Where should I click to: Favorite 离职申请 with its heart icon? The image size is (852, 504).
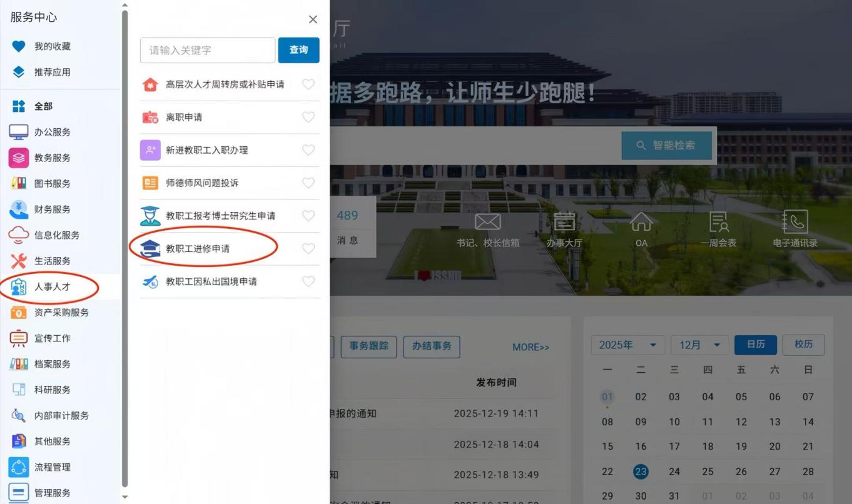(308, 117)
